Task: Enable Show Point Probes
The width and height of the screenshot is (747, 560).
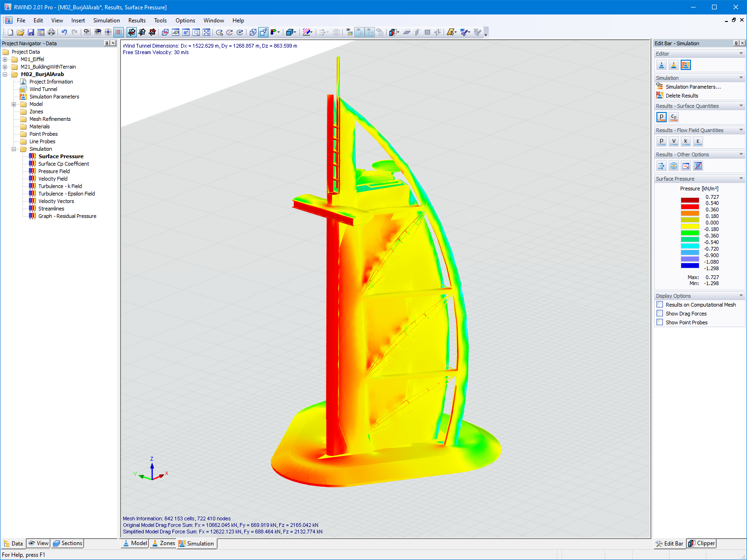Action: pos(660,322)
